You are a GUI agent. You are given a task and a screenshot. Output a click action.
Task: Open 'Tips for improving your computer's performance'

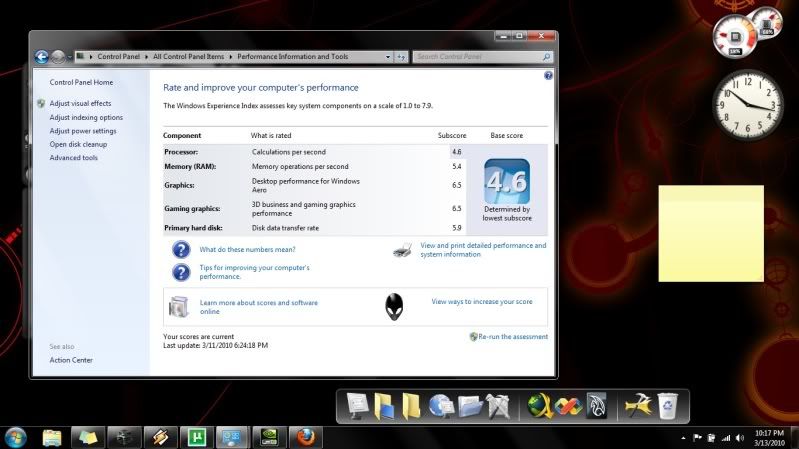click(254, 272)
